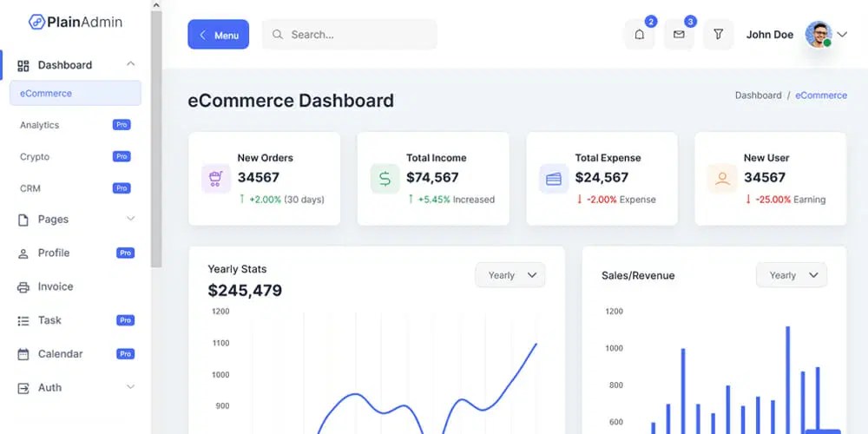
Task: Click the filter funnel icon
Action: [718, 35]
